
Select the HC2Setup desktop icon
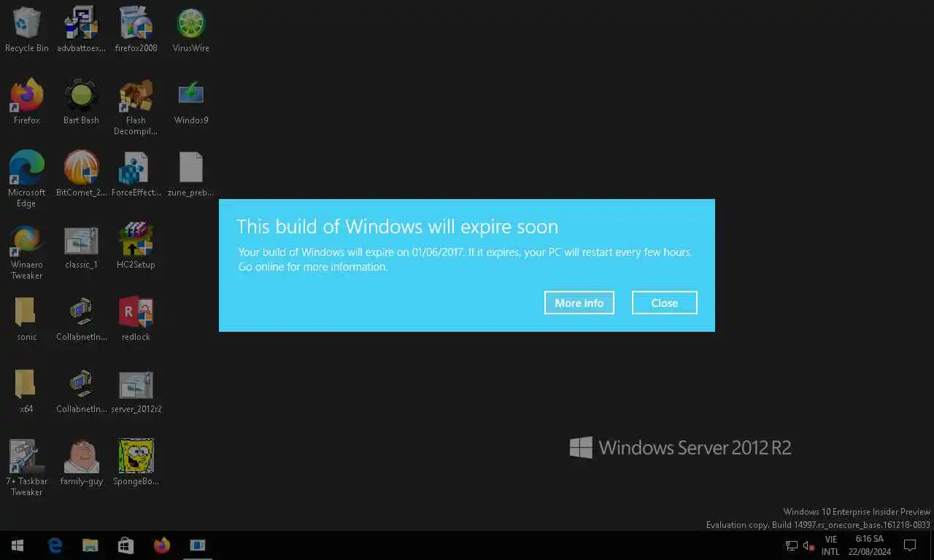coord(136,246)
